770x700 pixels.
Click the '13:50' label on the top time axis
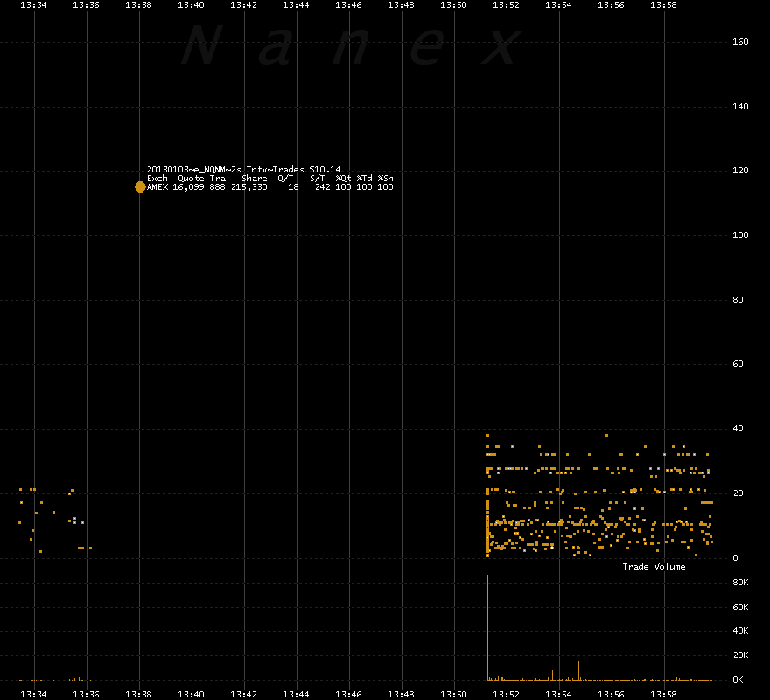(453, 5)
